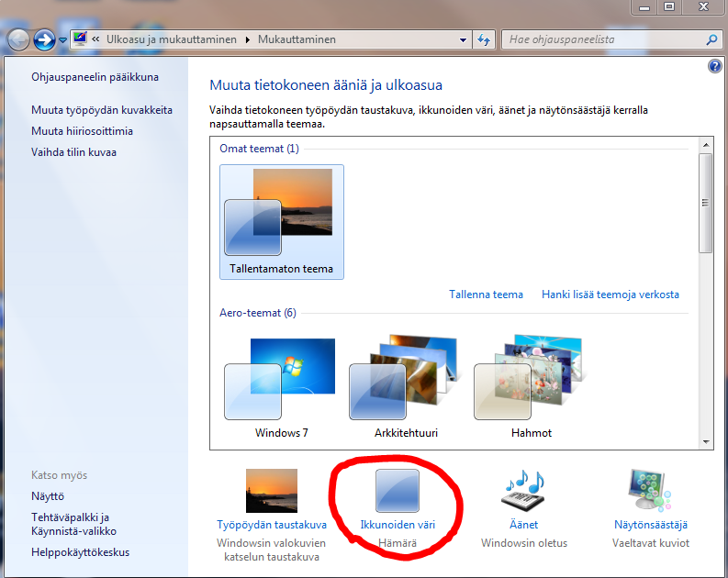Click Hanki lisää teemoja verkosta
The height and width of the screenshot is (578, 728).
coord(610,295)
